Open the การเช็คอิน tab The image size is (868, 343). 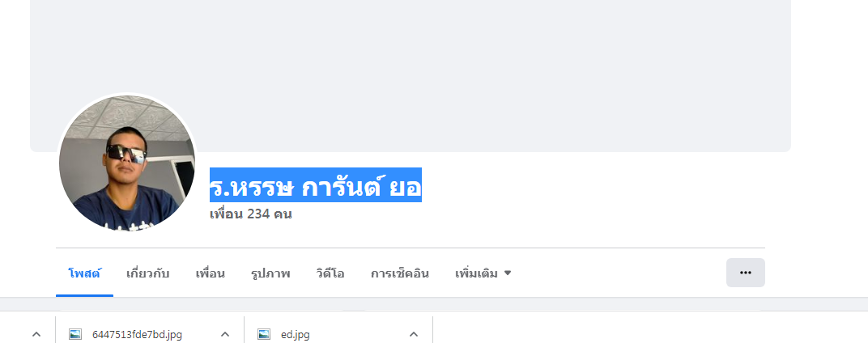[x=399, y=273]
